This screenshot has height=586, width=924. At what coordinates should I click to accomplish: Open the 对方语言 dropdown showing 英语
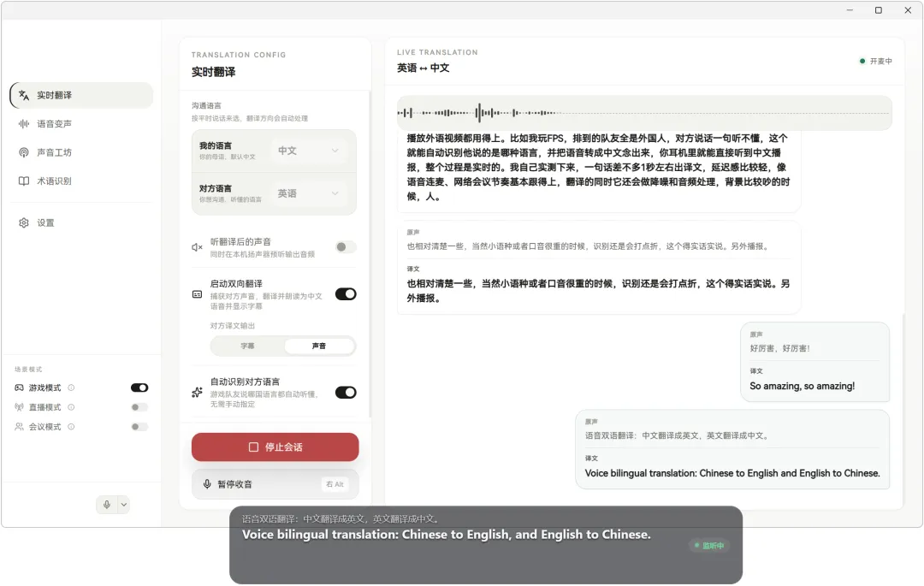point(309,193)
